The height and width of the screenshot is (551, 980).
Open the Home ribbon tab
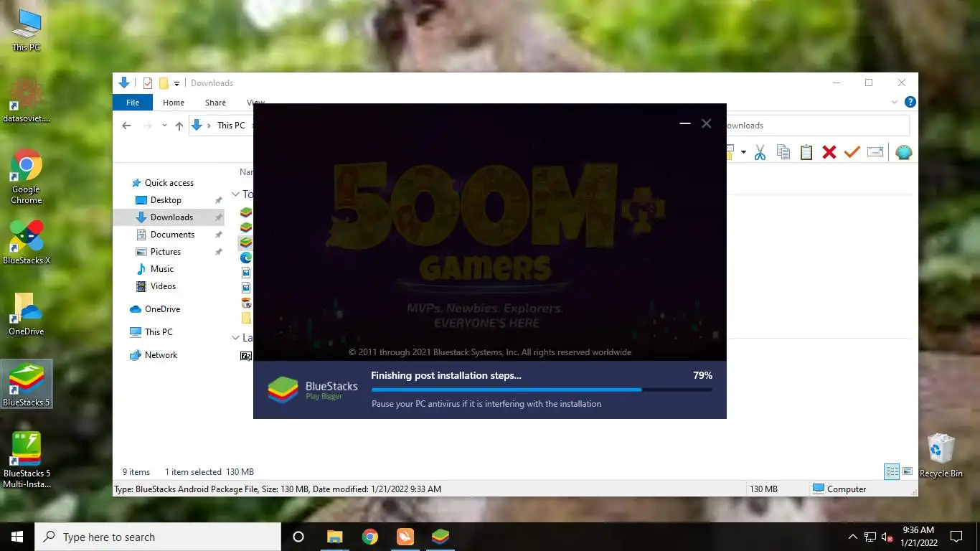tap(174, 103)
